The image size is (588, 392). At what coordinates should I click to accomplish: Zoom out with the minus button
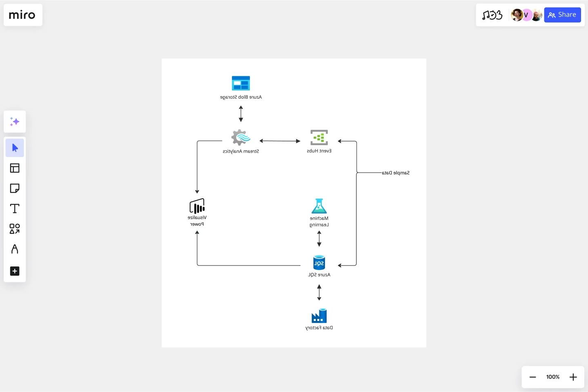pos(532,377)
